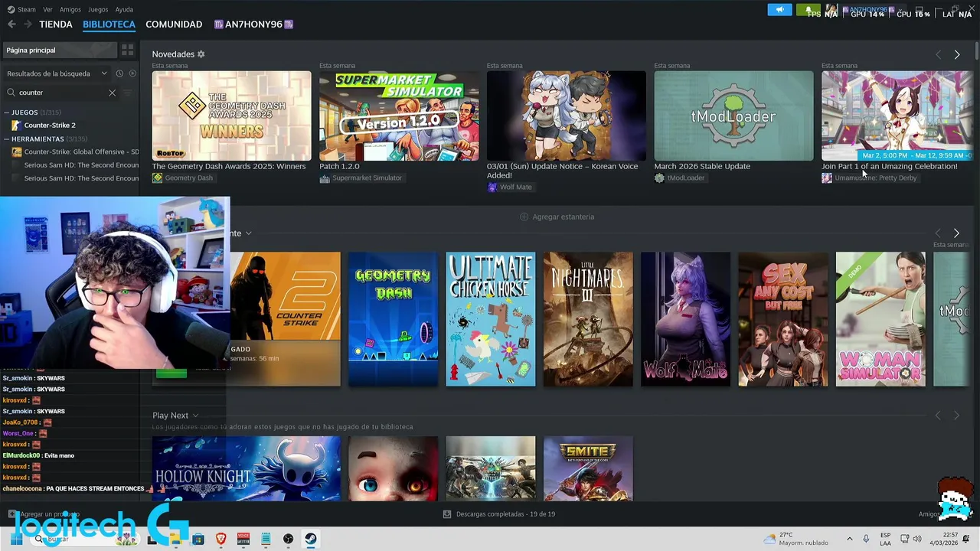This screenshot has width=980, height=551.
Task: Open the Umamusume Umazing Celebration news card
Action: pyautogui.click(x=897, y=116)
